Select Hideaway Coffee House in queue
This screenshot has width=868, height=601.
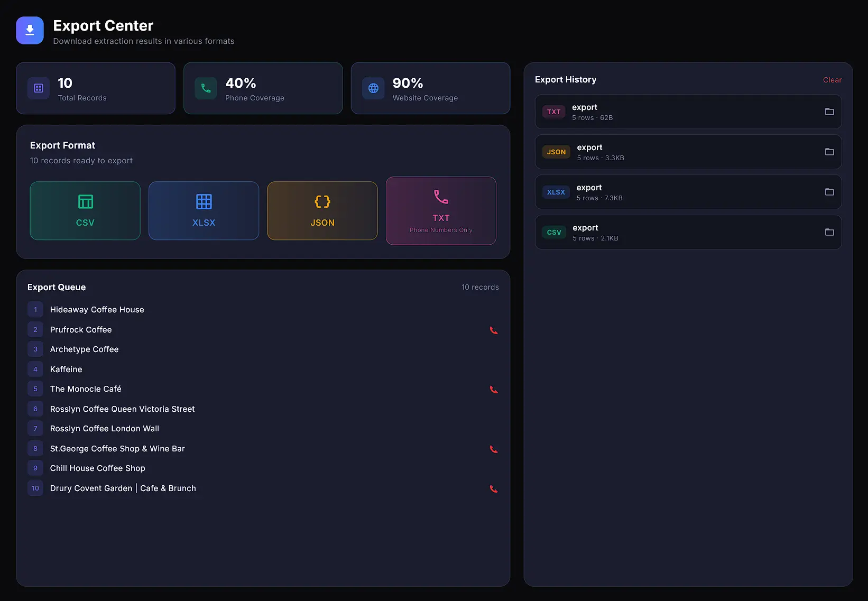coord(263,310)
